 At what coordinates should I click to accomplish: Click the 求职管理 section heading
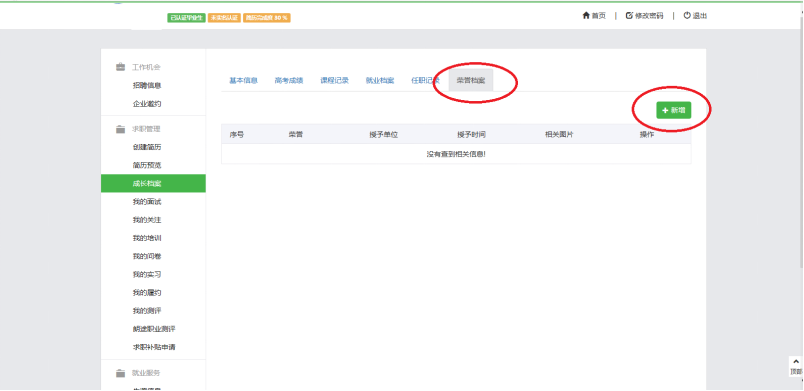(x=146, y=129)
